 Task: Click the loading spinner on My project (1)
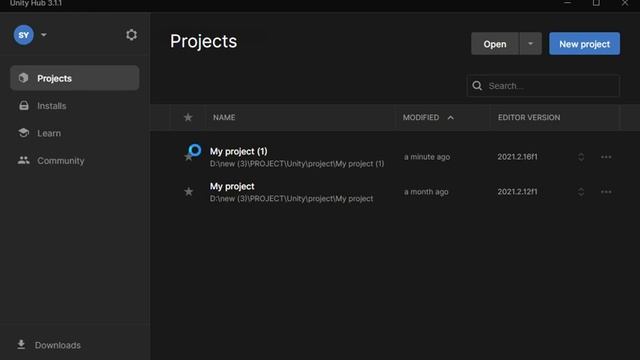pos(195,150)
